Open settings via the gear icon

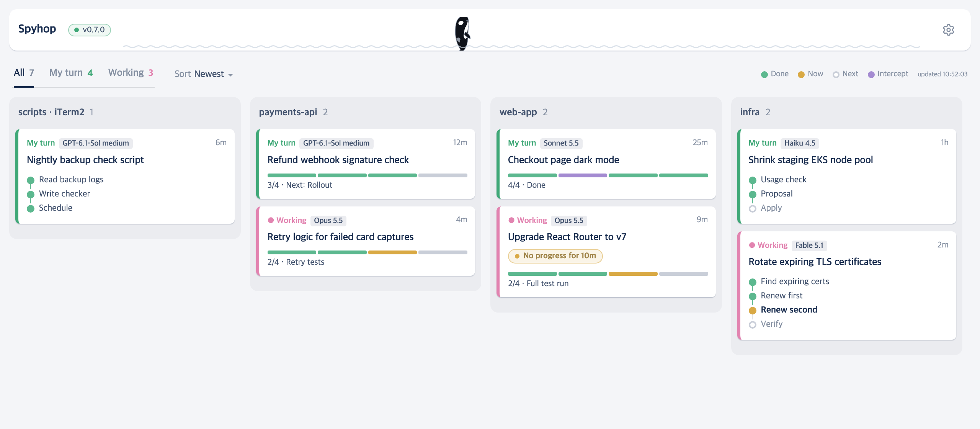tap(948, 30)
